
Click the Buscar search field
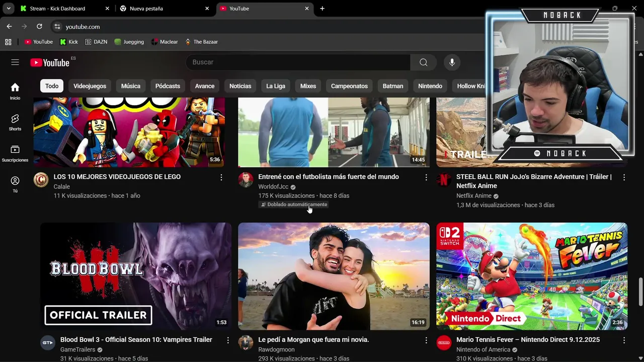coord(298,62)
